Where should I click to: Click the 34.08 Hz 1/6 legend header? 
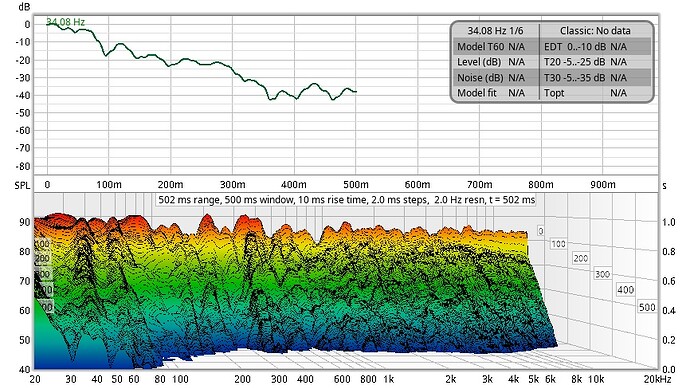pos(495,31)
